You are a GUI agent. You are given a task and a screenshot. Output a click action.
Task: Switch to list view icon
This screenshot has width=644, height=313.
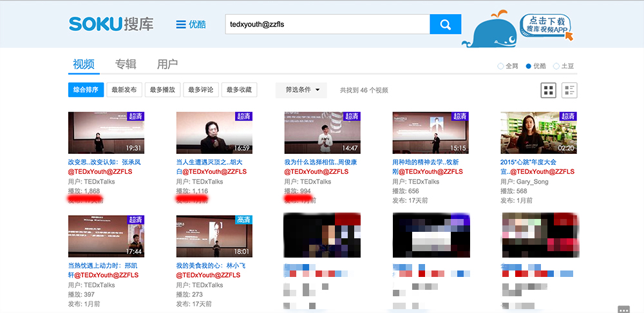[569, 90]
